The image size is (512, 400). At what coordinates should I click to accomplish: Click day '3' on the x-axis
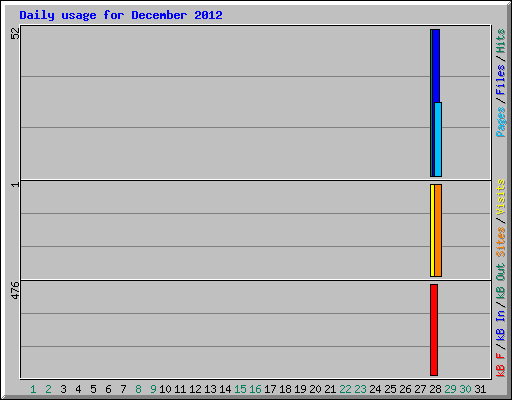(63, 389)
